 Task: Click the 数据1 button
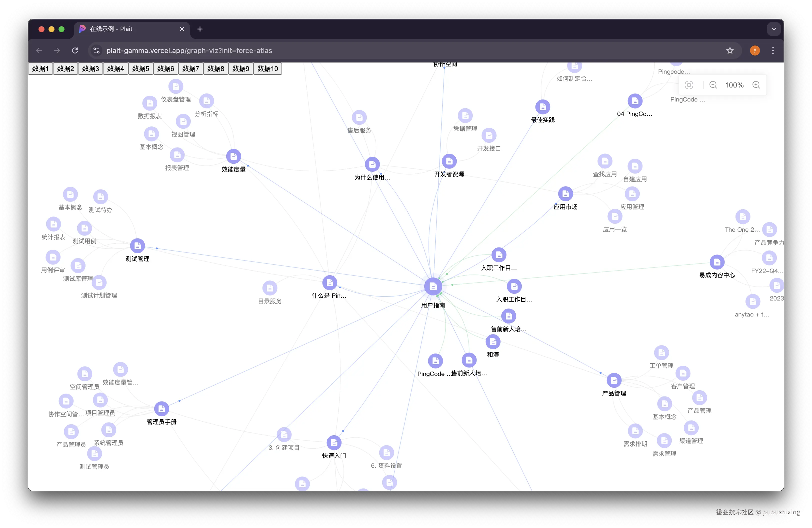coord(40,68)
